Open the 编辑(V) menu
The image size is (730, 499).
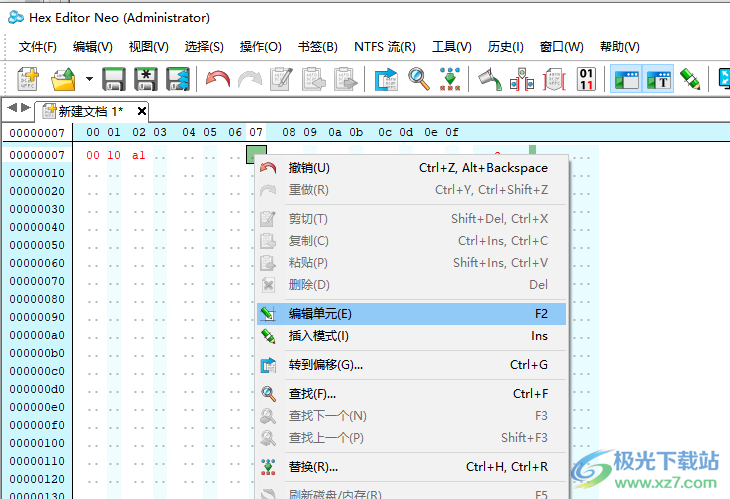[93, 47]
